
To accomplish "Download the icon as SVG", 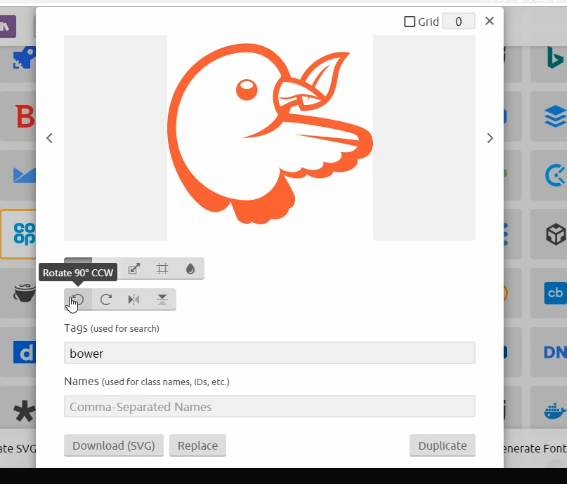I will [x=114, y=445].
